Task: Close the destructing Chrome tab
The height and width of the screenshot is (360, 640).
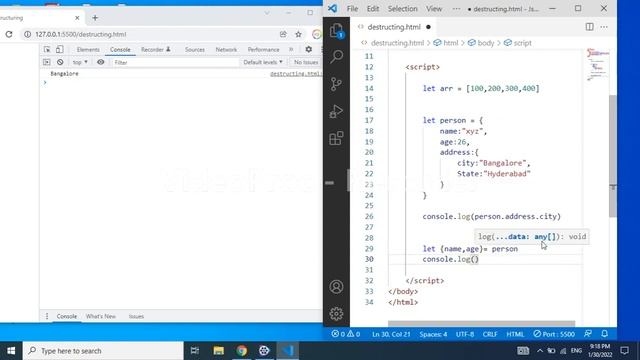Action: click(x=77, y=18)
